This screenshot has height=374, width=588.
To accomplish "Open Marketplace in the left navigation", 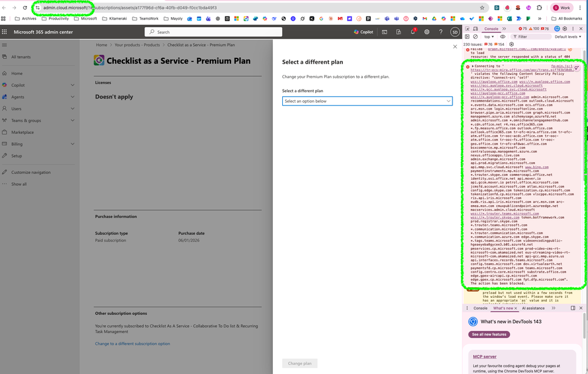I will 22,132.
